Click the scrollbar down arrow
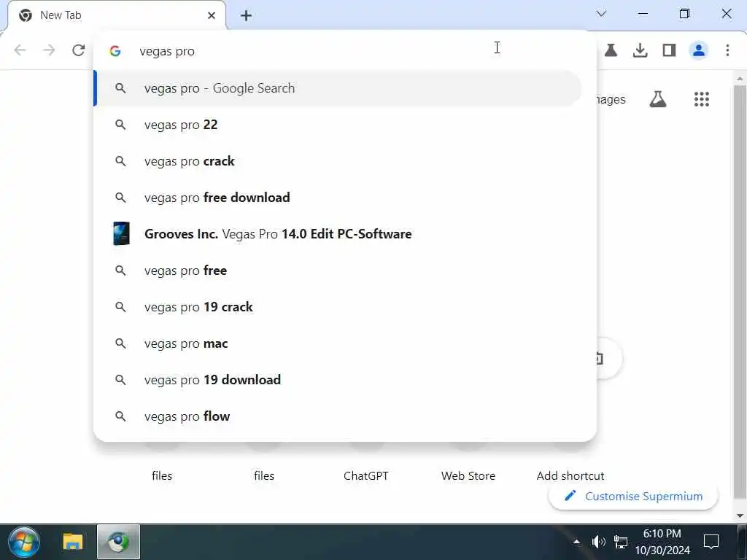747x560 pixels. (x=740, y=516)
